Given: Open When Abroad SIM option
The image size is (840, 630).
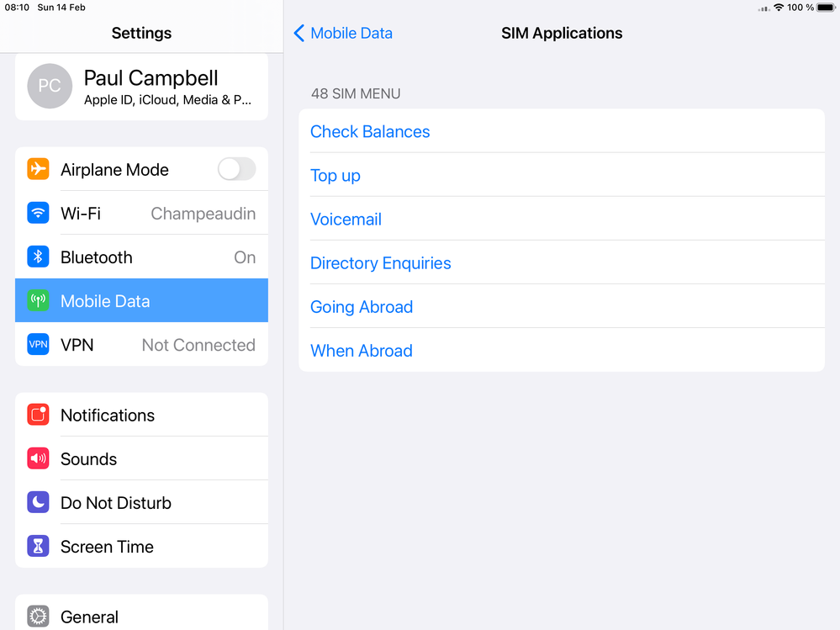Looking at the screenshot, I should coord(362,350).
